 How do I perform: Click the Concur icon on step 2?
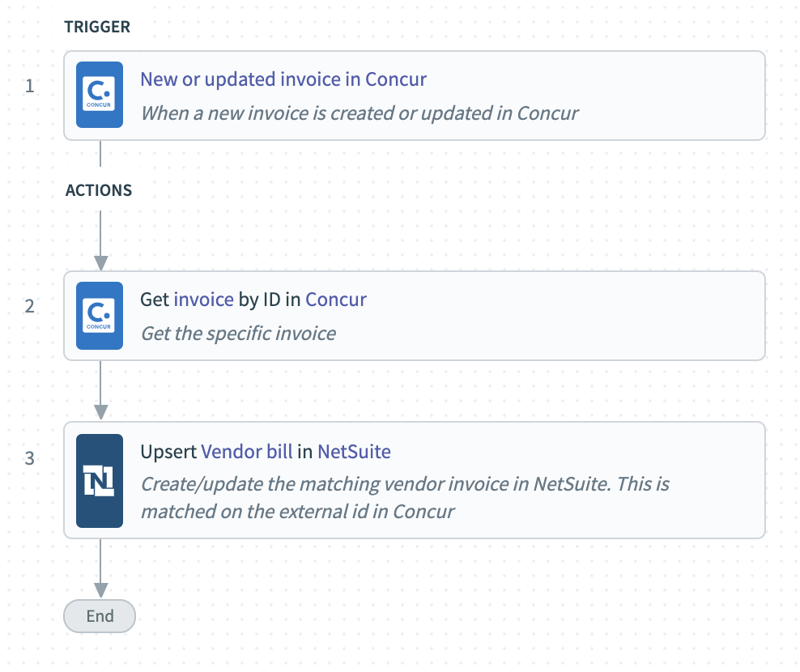[100, 315]
